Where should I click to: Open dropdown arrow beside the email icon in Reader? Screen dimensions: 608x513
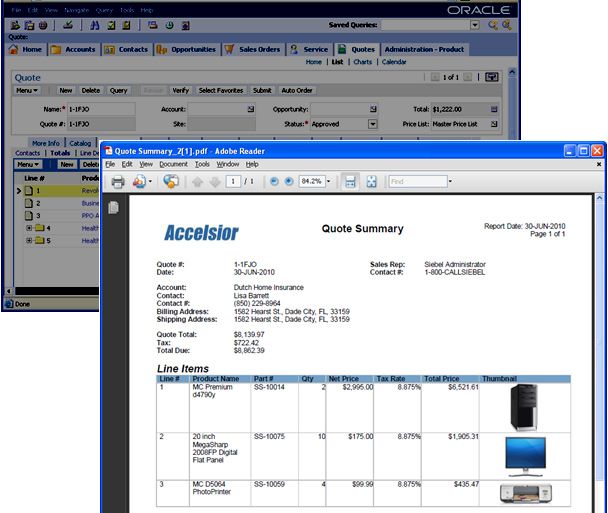pyautogui.click(x=150, y=181)
